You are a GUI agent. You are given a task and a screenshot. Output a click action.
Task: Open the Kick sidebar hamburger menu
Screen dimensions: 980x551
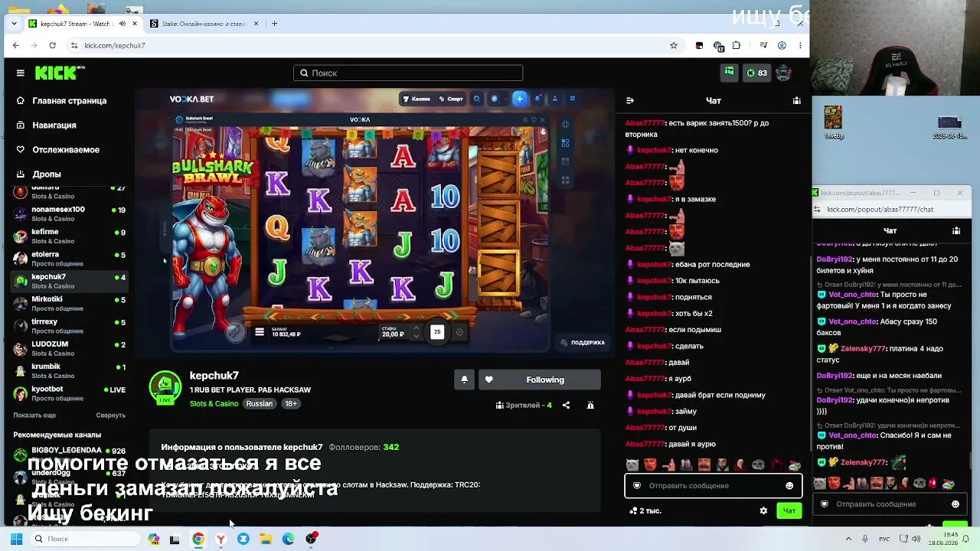pos(21,73)
